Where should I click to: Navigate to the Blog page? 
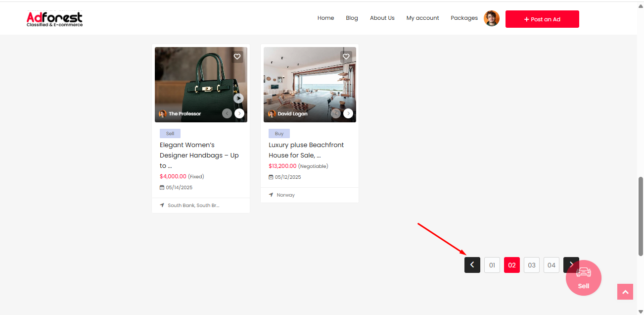click(352, 18)
